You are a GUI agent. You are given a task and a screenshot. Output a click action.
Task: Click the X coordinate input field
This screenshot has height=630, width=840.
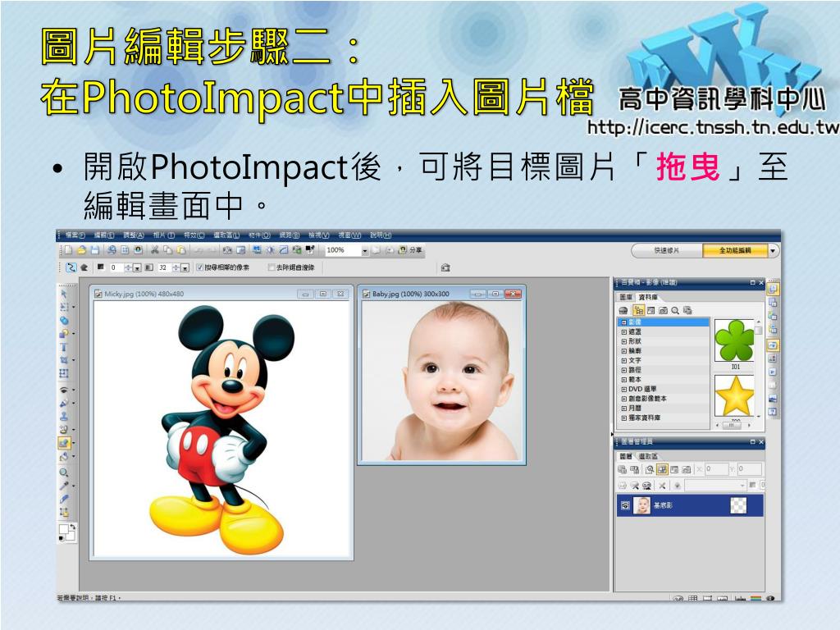pyautogui.click(x=716, y=469)
